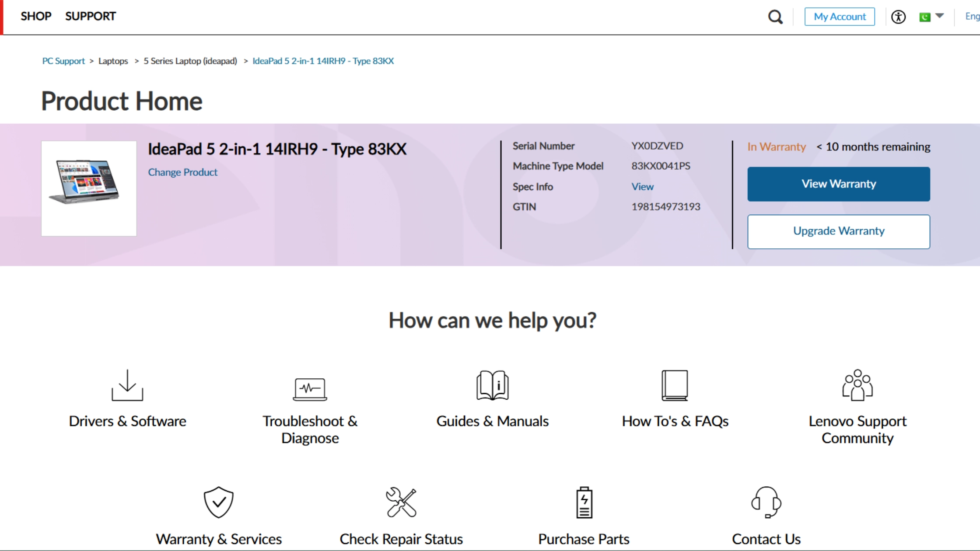The width and height of the screenshot is (980, 551).
Task: Open the SUPPORT menu
Action: click(x=91, y=16)
